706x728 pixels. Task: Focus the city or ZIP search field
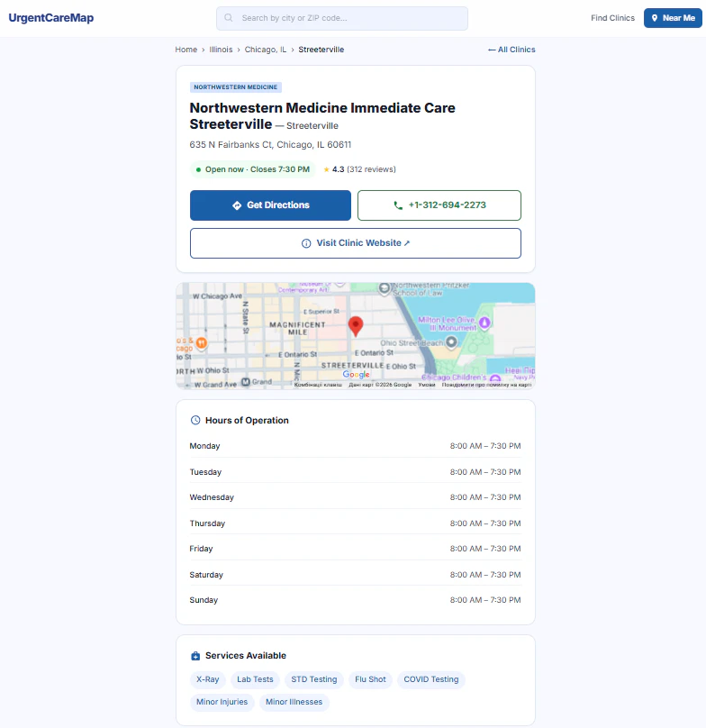[341, 18]
